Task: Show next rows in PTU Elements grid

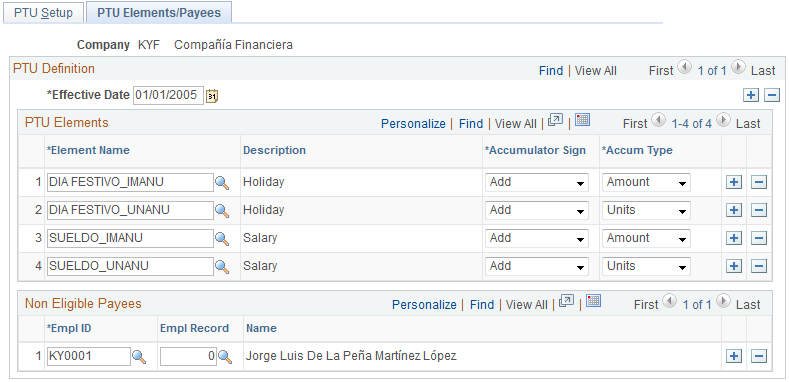Action: [723, 120]
